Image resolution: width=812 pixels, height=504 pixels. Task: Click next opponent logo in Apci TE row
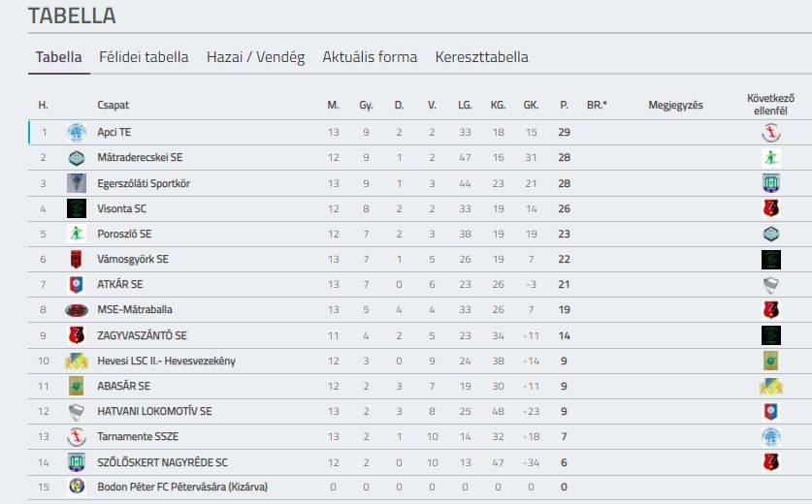click(x=771, y=133)
